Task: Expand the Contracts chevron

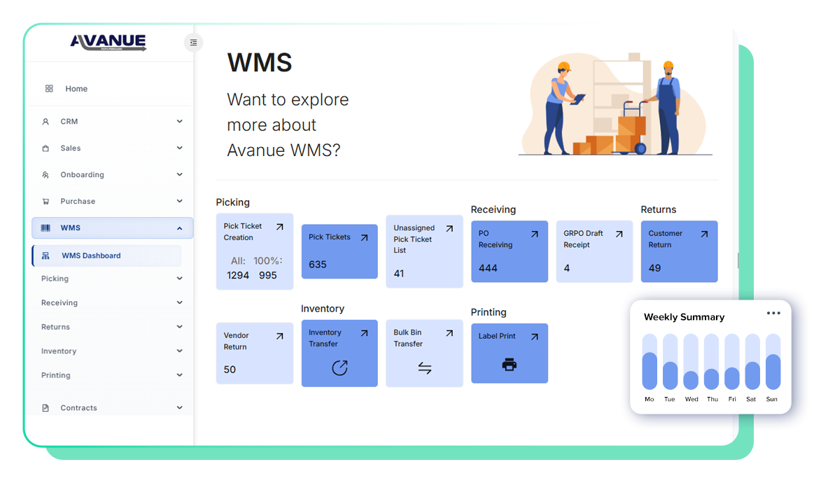Action: click(x=180, y=408)
